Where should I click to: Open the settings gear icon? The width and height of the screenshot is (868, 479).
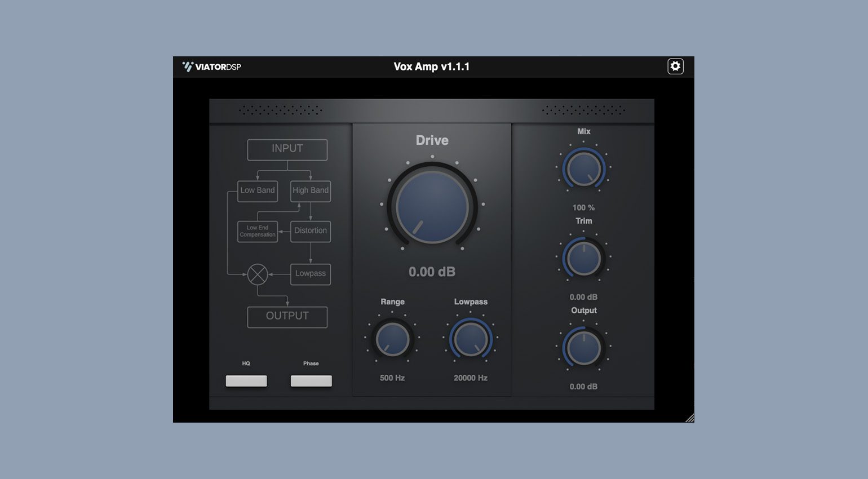tap(675, 66)
